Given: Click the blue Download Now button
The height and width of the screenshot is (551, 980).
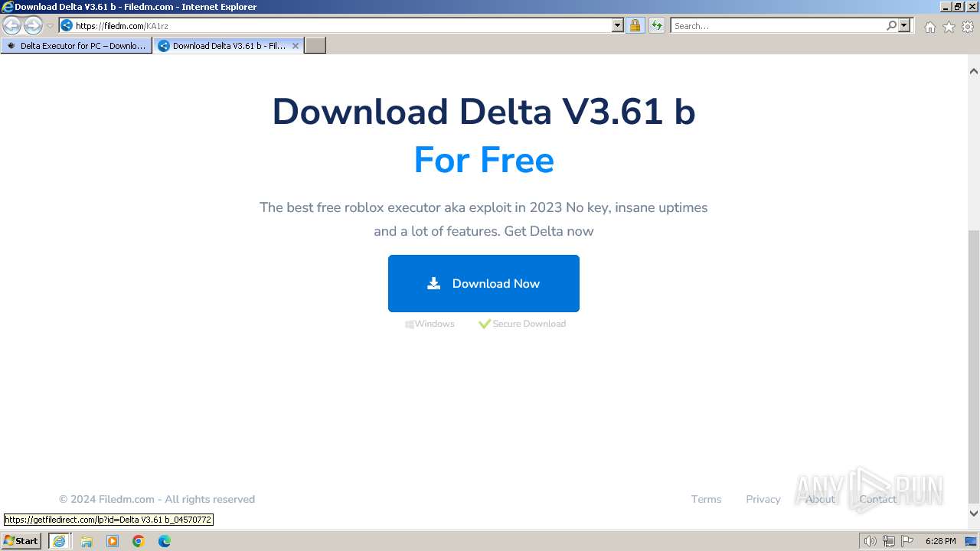Looking at the screenshot, I should 484,283.
